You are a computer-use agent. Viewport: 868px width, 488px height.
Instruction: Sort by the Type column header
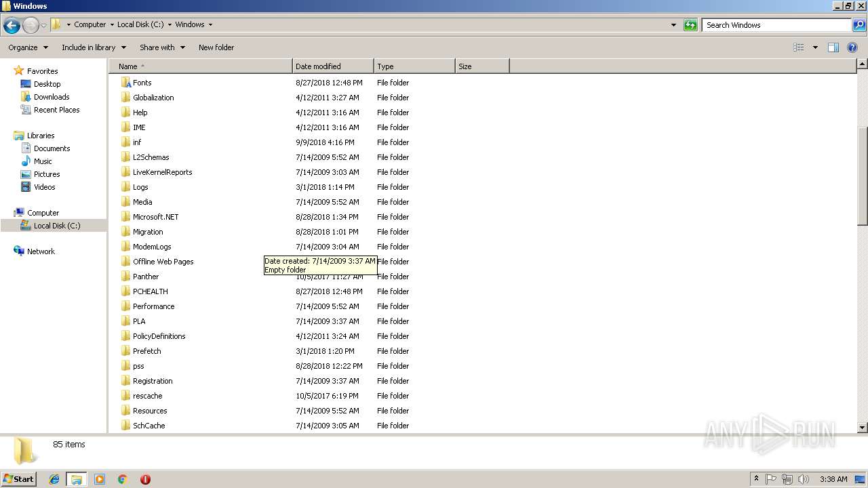tap(414, 66)
